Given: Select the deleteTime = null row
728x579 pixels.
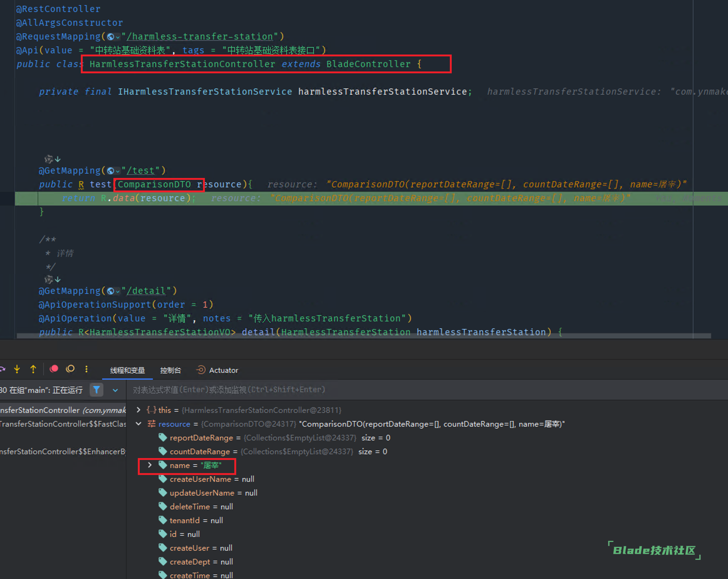Looking at the screenshot, I should click(427, 507).
